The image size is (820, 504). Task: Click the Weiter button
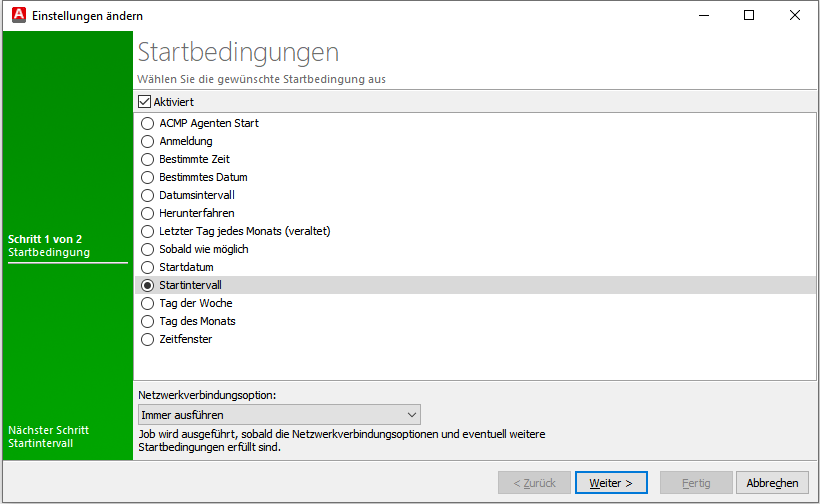(x=611, y=483)
